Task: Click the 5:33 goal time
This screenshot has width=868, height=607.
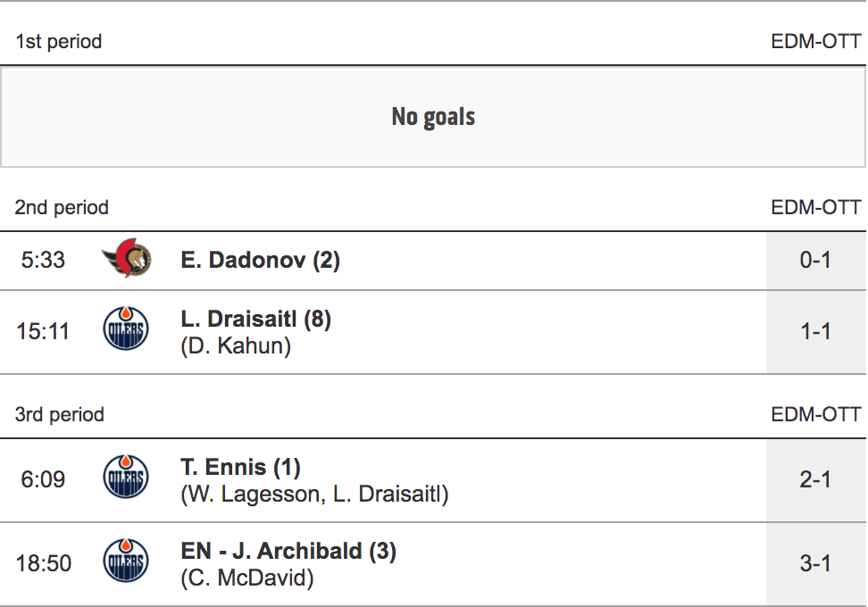Action: pyautogui.click(x=43, y=260)
